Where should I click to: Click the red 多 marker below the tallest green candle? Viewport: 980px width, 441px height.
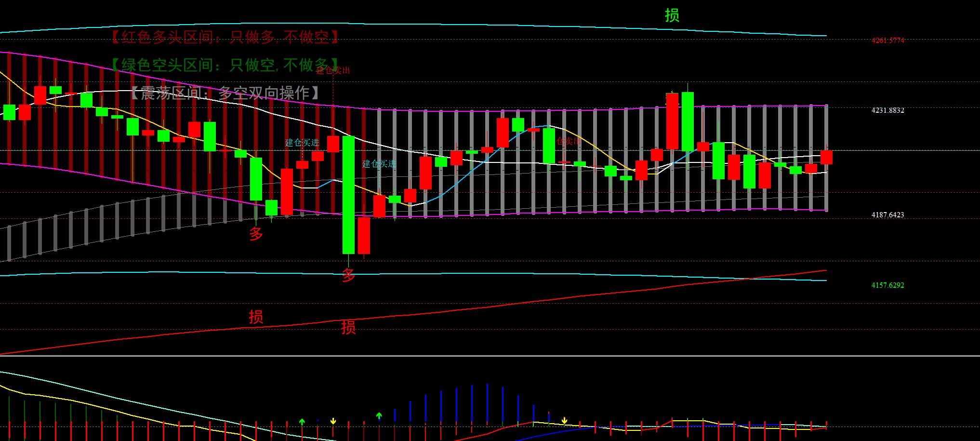(348, 275)
